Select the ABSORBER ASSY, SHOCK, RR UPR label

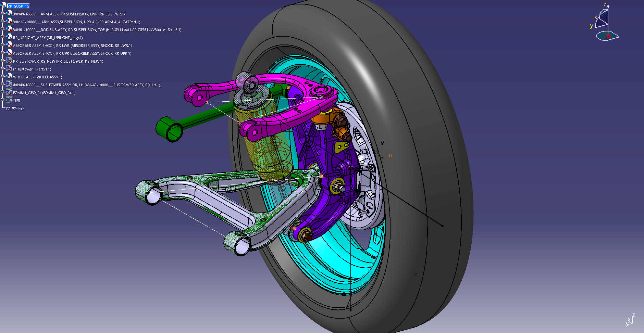click(x=72, y=53)
